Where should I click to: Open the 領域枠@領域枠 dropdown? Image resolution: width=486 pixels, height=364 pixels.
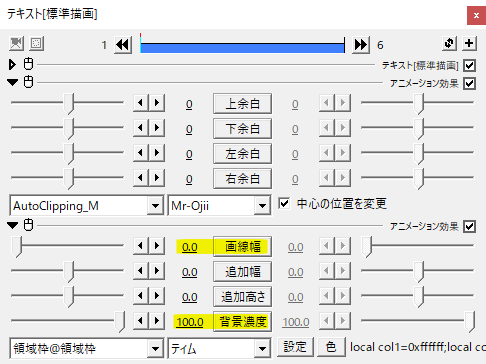pyautogui.click(x=155, y=349)
